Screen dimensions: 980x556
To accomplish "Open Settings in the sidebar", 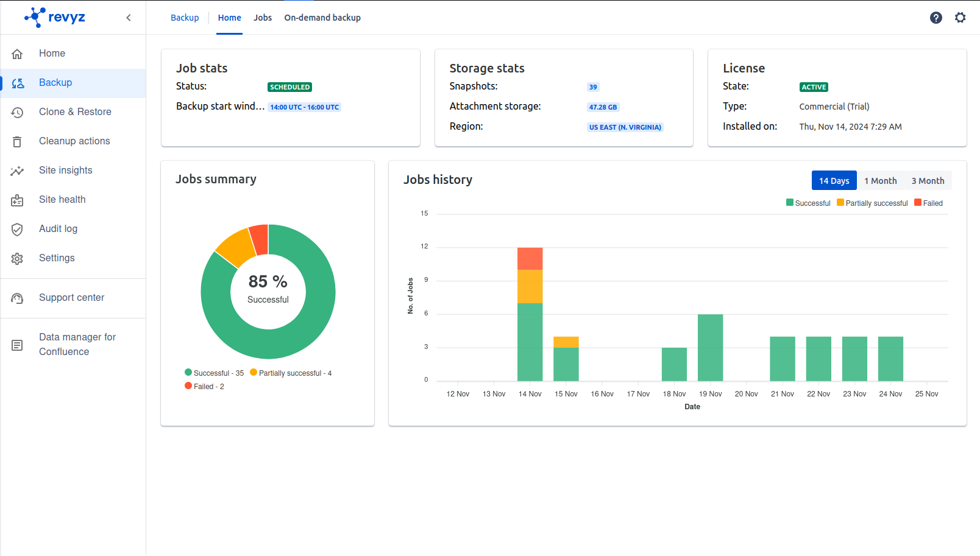I will (x=73, y=258).
